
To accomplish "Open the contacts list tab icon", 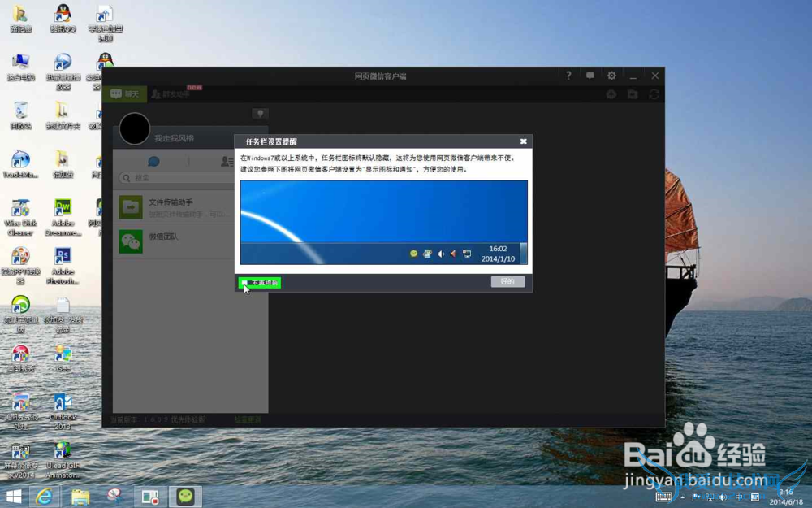I will 227,161.
